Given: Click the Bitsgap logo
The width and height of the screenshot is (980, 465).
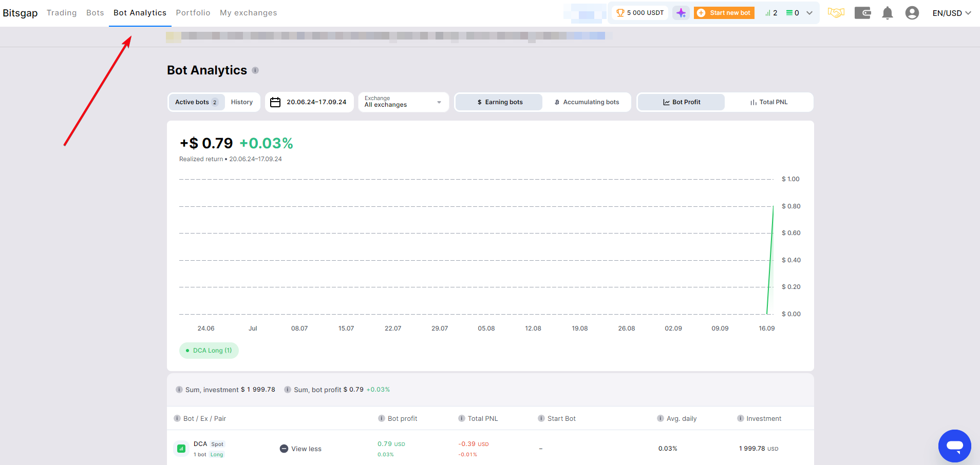Looking at the screenshot, I should coord(20,13).
